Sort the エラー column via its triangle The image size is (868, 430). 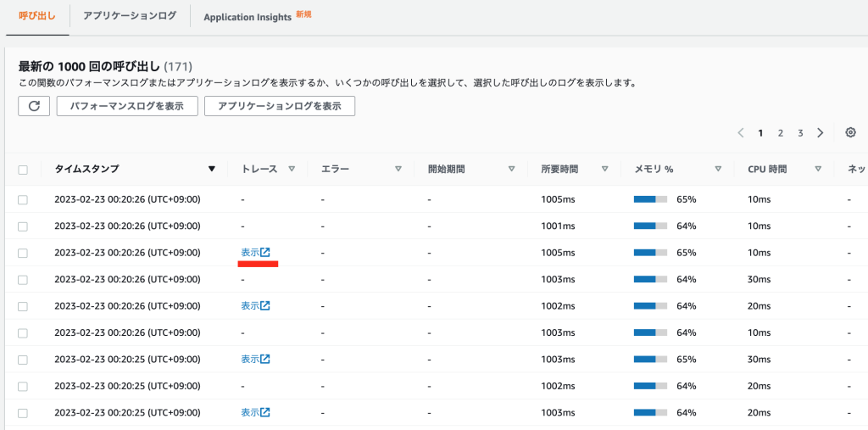398,170
